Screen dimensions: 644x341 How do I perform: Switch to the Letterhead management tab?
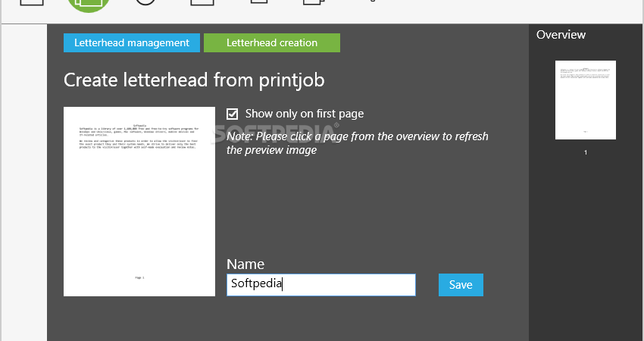click(x=132, y=42)
